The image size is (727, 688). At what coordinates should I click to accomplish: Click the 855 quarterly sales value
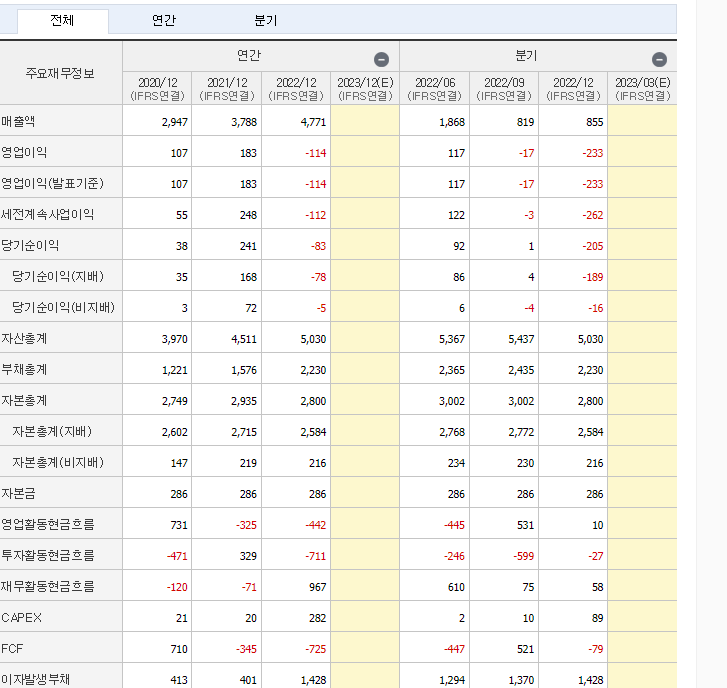tap(594, 122)
